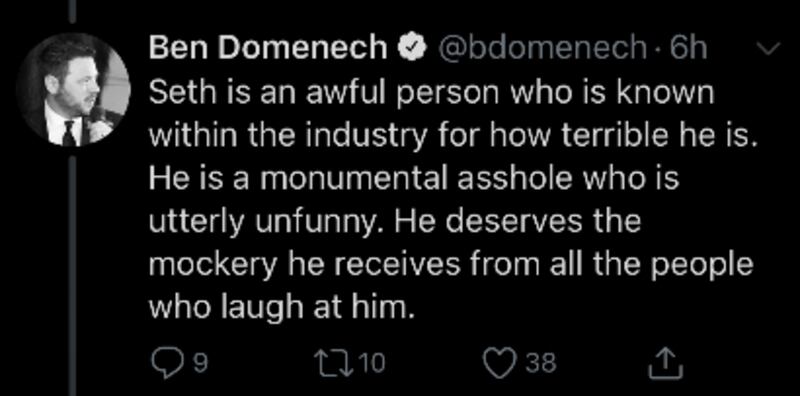This screenshot has width=800, height=396.
Task: Click the 'He is a monumental' line of text
Action: point(414,180)
